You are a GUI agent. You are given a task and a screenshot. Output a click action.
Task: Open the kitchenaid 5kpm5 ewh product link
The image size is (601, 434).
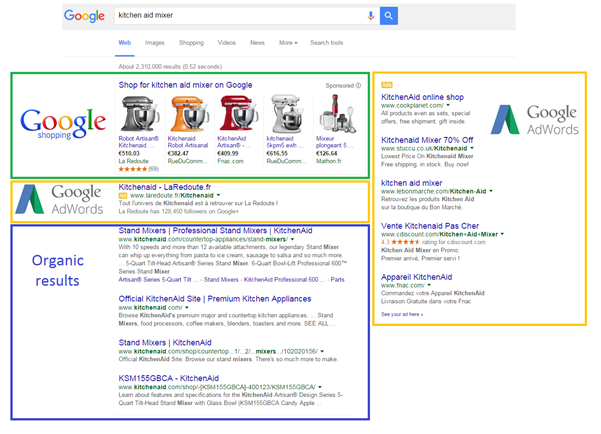coord(284,142)
